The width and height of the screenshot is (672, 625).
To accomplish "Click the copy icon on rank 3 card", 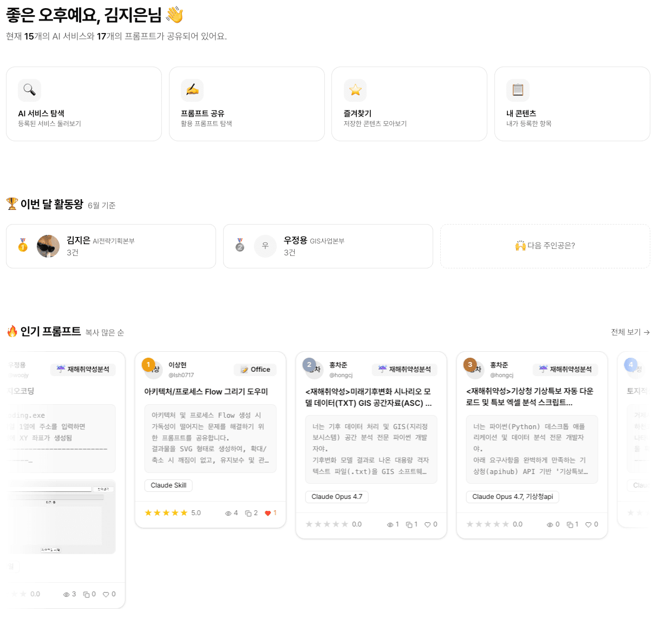I will (x=570, y=525).
